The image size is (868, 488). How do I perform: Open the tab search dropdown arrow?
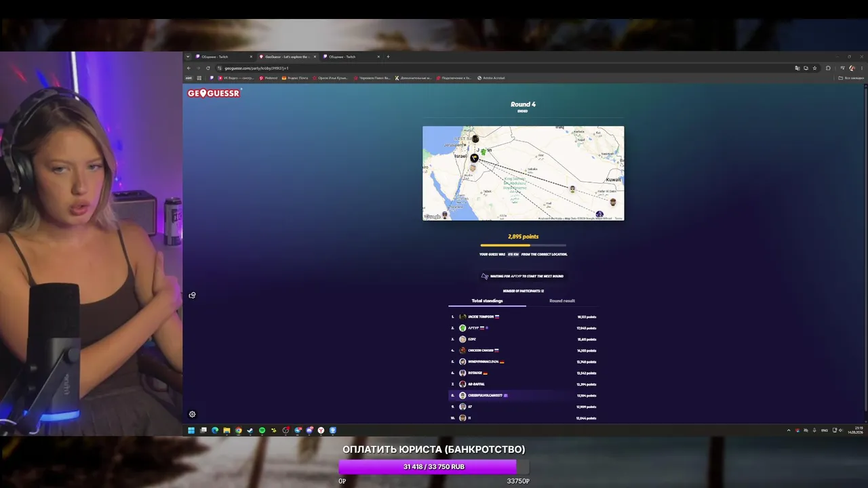click(188, 57)
